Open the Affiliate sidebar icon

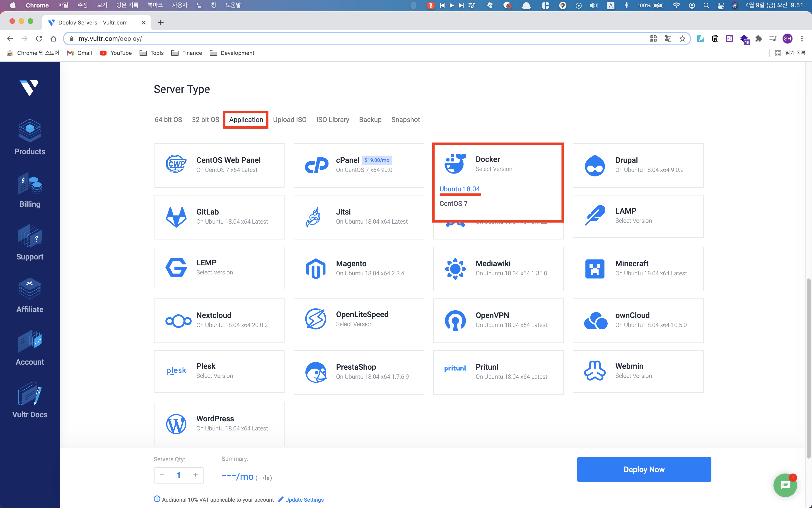point(30,289)
